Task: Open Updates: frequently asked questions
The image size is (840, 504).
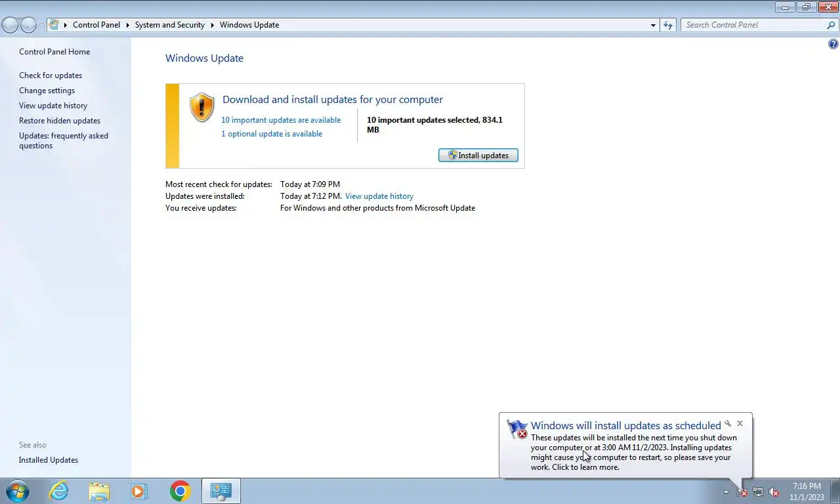Action: tap(64, 140)
